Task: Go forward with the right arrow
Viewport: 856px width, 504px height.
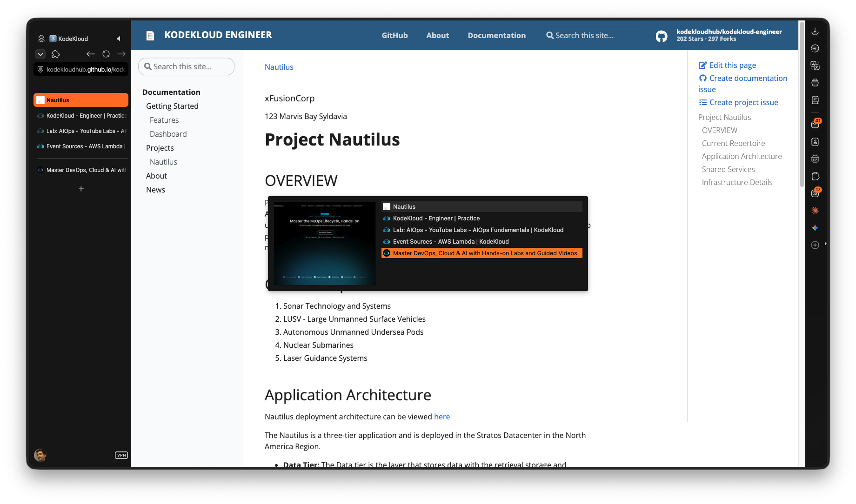Action: [121, 54]
